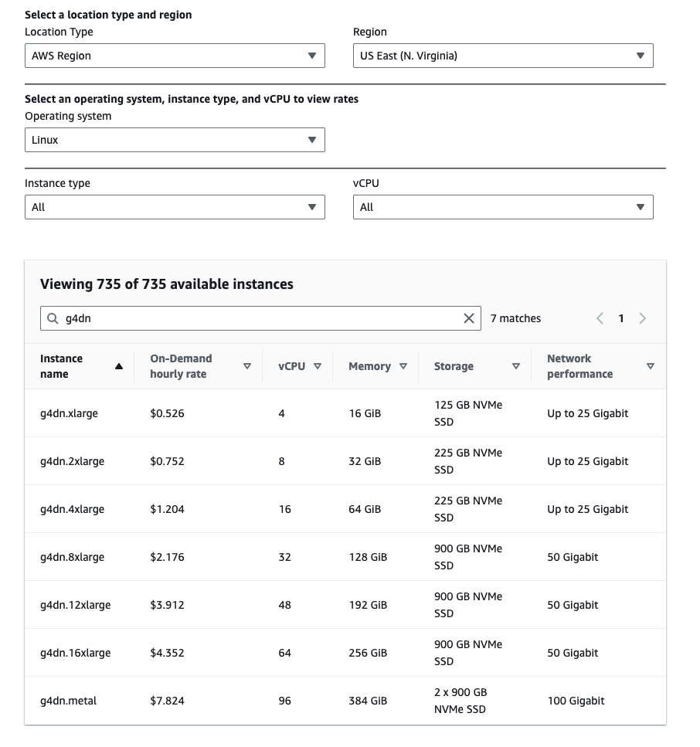The width and height of the screenshot is (700, 747).
Task: Sort by Storage column arrow
Action: pos(516,366)
